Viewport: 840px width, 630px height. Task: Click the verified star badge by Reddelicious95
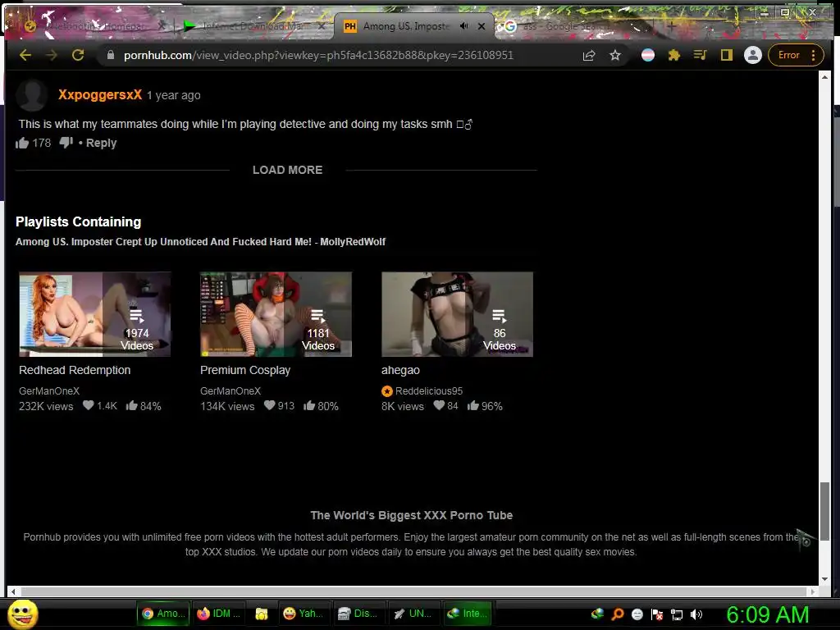click(x=387, y=391)
